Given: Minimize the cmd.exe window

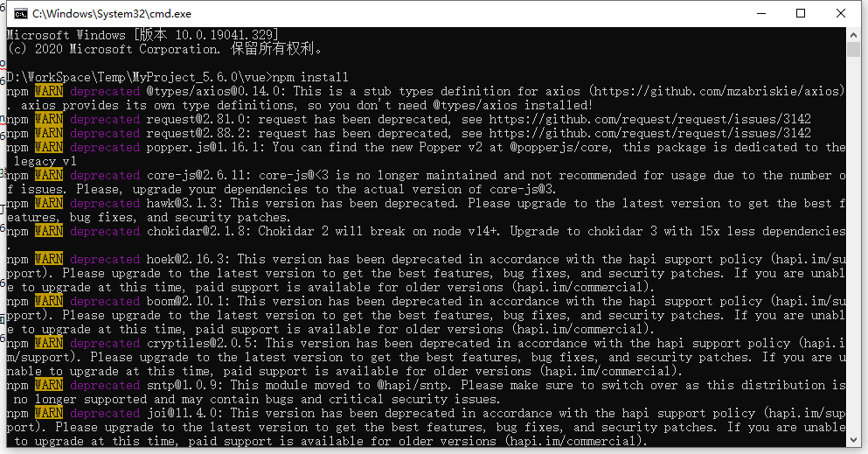Looking at the screenshot, I should [761, 13].
